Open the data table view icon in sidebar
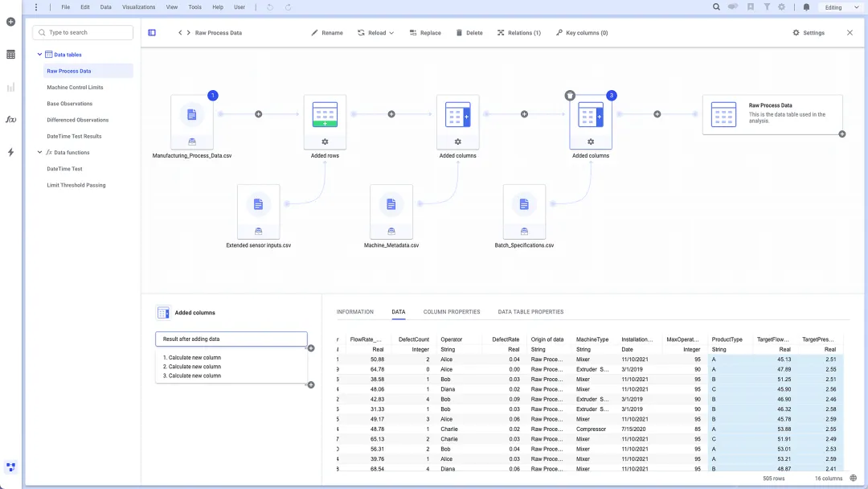 click(10, 54)
